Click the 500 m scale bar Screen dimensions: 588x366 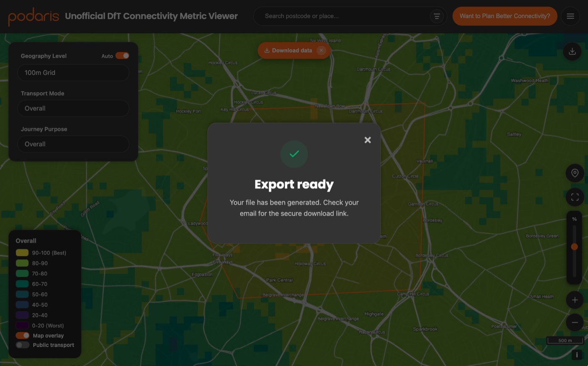tap(565, 340)
